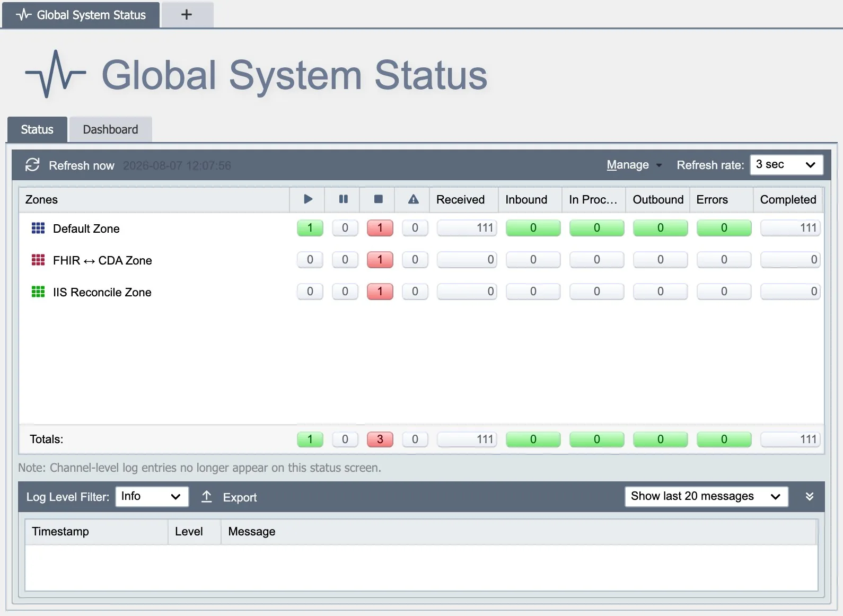Viewport: 843px width, 616px height.
Task: Click the Level log column header
Action: (x=195, y=532)
